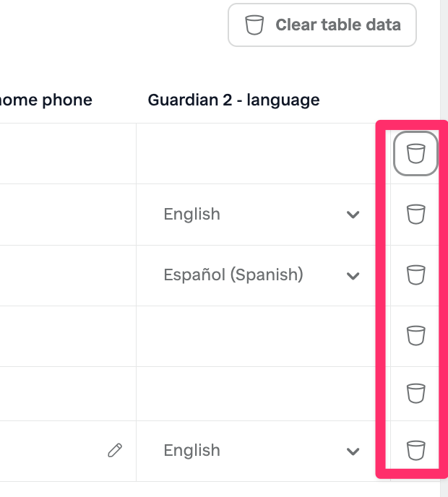Viewport: 448px width, 497px height.
Task: Click the vertical scrollbar at the right edge
Action: point(444,248)
